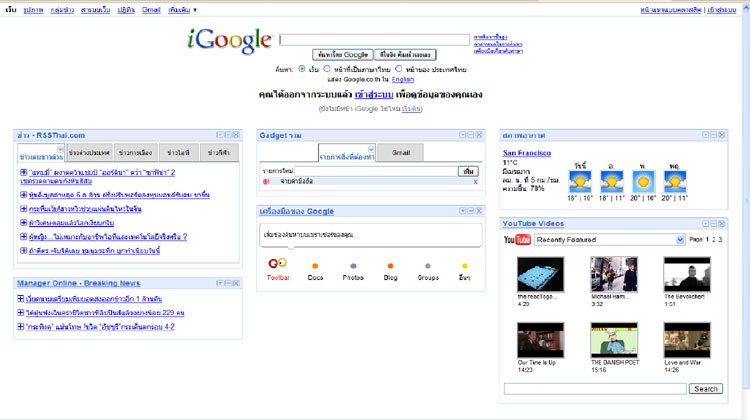Open the Toolbar icon in Google tools gadget

(x=277, y=263)
